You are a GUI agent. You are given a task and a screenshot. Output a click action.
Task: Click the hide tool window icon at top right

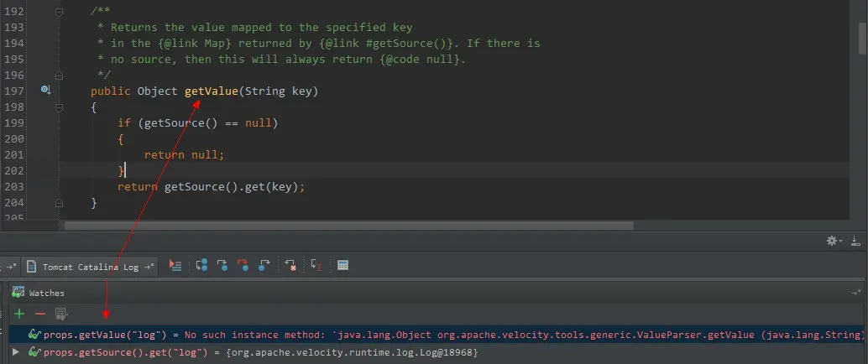855,241
